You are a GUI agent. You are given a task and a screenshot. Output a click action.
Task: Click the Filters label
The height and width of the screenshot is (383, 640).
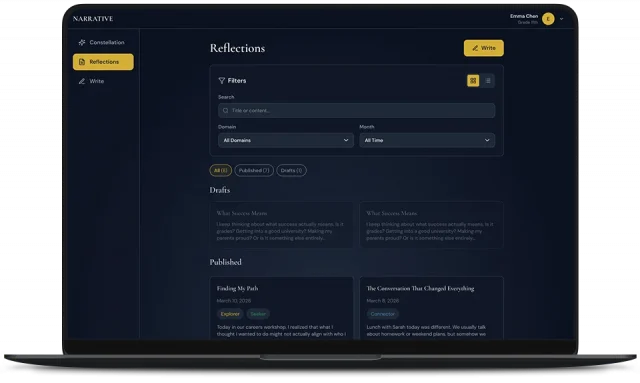pos(237,81)
